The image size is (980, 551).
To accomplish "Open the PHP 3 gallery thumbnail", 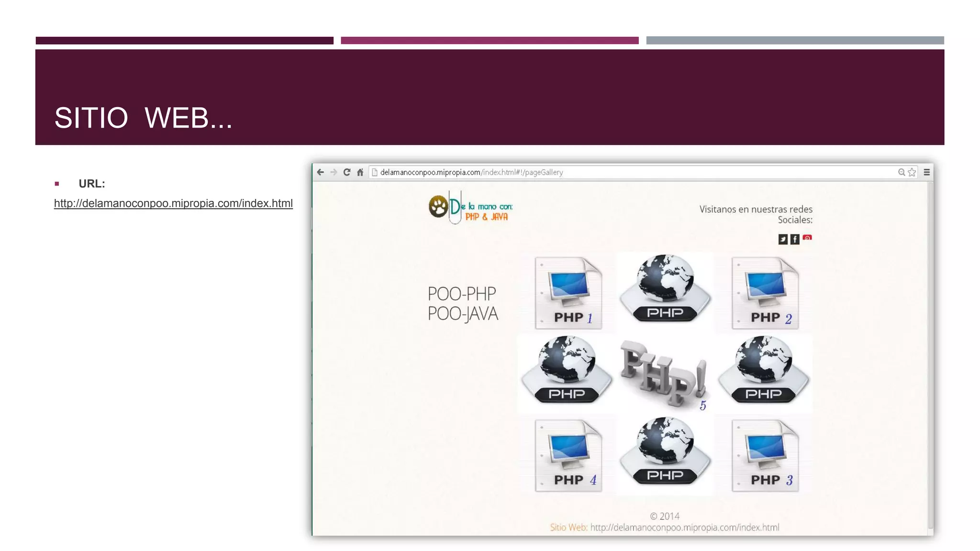I will [765, 455].
